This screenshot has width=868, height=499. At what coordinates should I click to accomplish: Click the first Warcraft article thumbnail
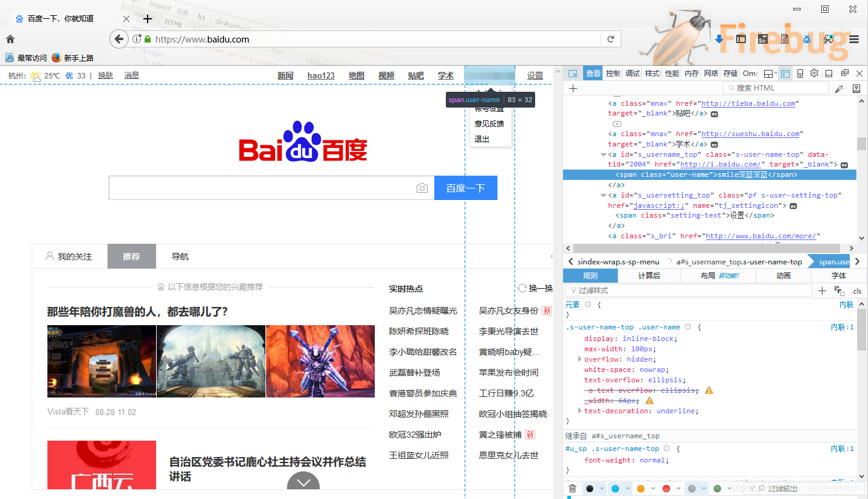[x=101, y=361]
